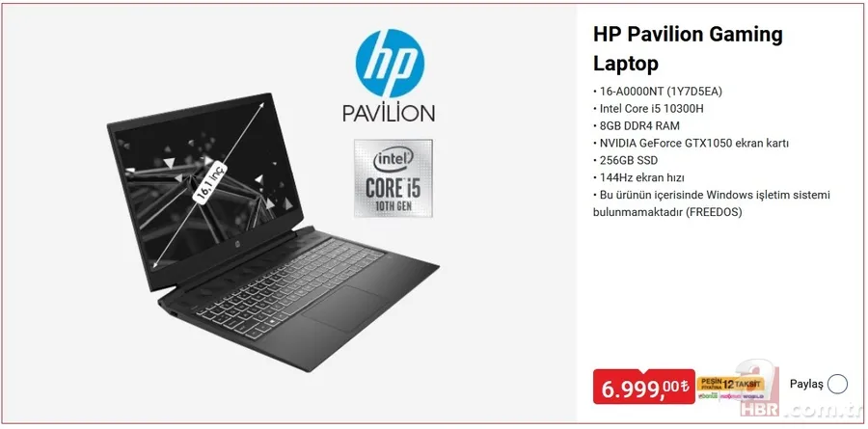The image size is (868, 429).
Task: Click the blue HP logo
Action: pos(390,63)
